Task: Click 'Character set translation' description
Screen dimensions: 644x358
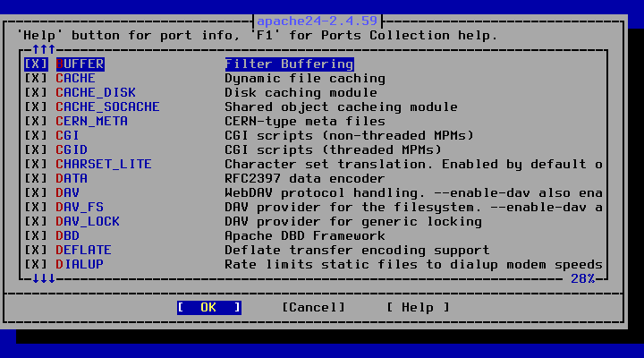Action: 413,165
